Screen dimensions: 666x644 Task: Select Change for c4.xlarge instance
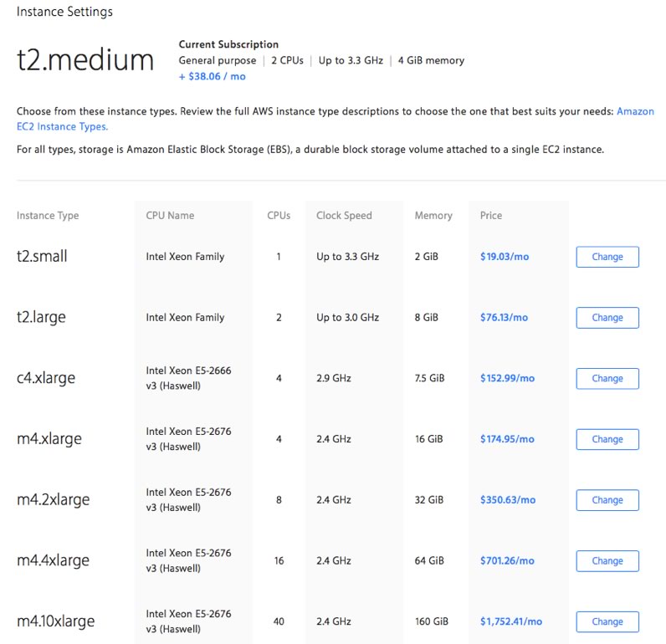(607, 378)
